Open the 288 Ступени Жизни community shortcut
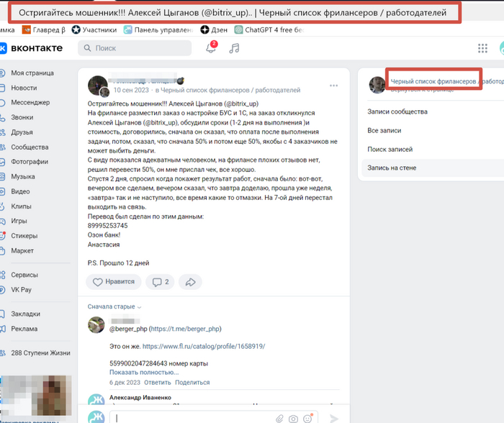The width and height of the screenshot is (504, 423). [x=40, y=353]
